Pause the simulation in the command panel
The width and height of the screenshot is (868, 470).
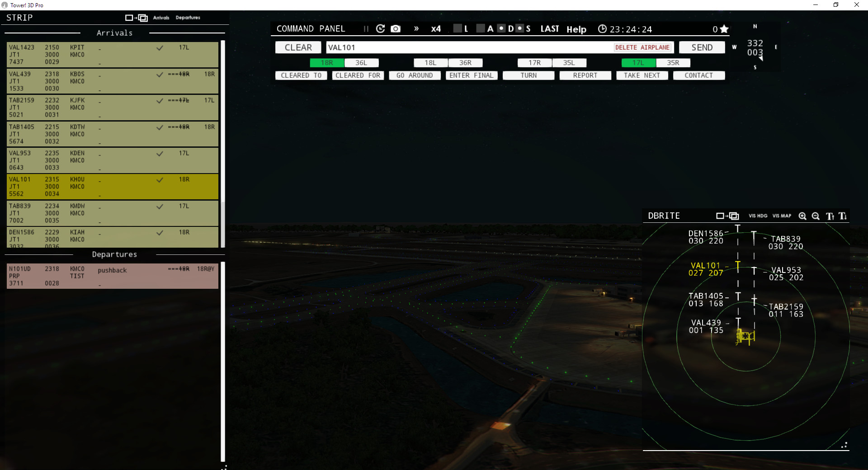(x=366, y=28)
